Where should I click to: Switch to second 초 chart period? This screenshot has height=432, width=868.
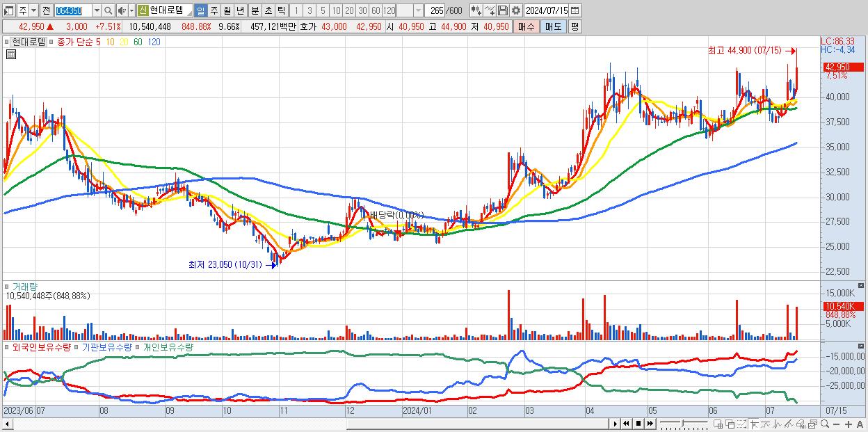(268, 10)
